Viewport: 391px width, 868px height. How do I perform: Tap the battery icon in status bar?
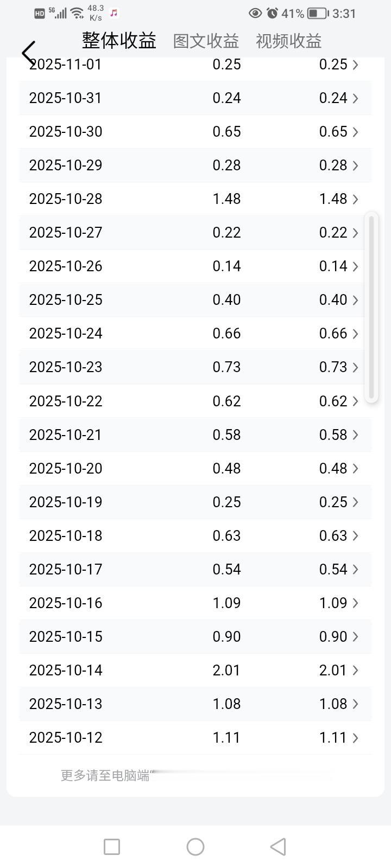(x=318, y=13)
